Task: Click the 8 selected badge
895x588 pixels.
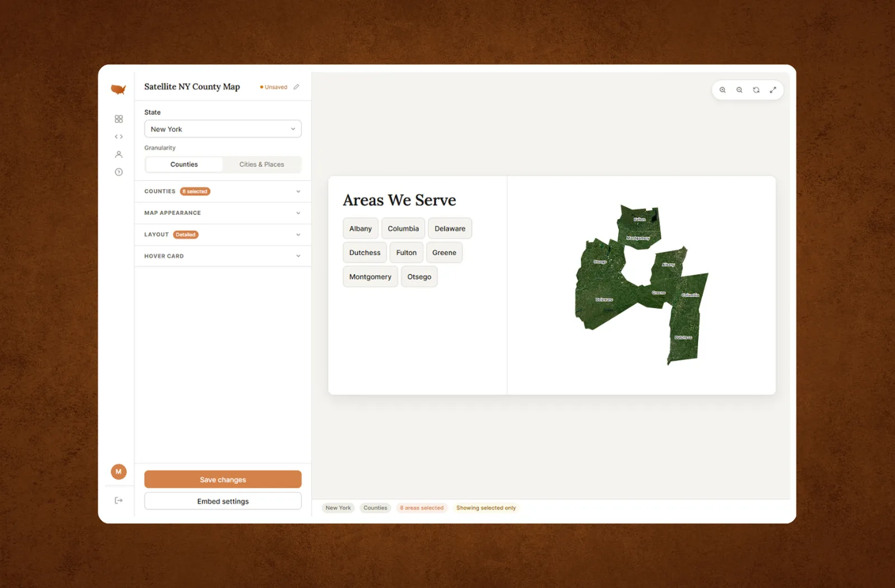Action: (195, 191)
